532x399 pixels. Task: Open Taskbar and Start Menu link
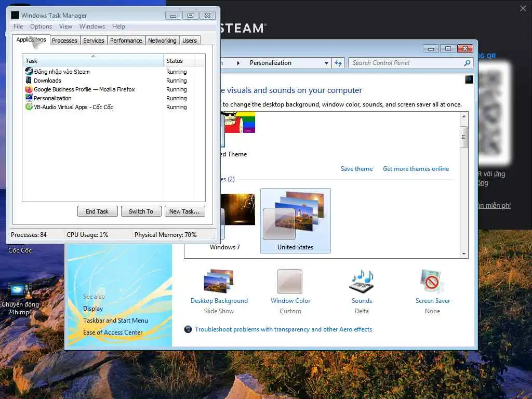(x=115, y=320)
